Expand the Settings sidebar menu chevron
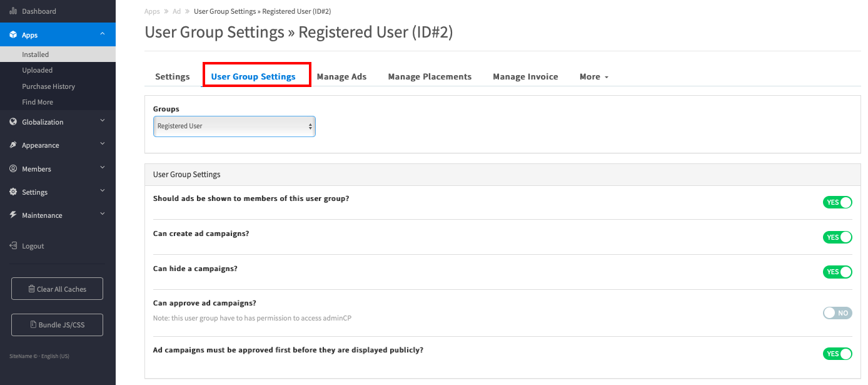Image resolution: width=868 pixels, height=385 pixels. click(x=103, y=190)
